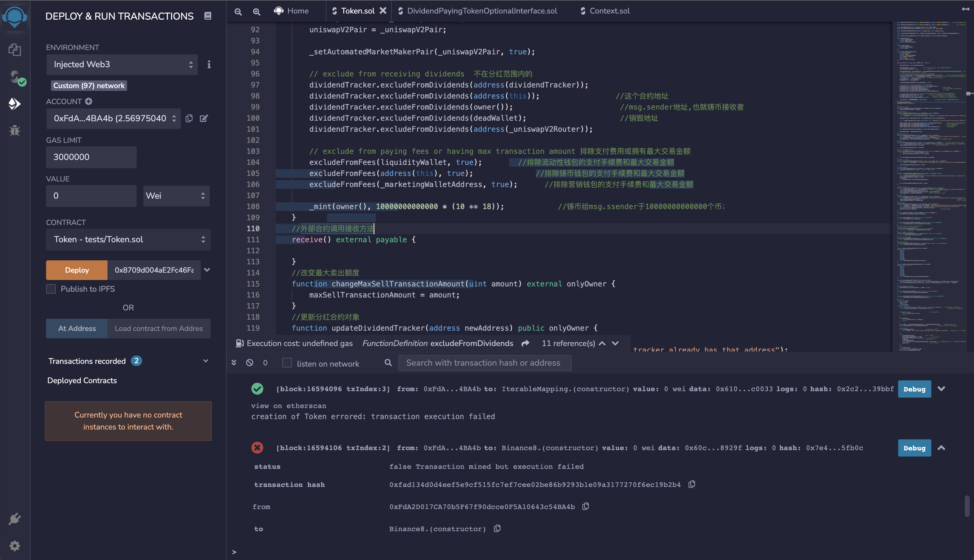The height and width of the screenshot is (560, 974).
Task: Click the 11 reference(s) label
Action: point(568,343)
